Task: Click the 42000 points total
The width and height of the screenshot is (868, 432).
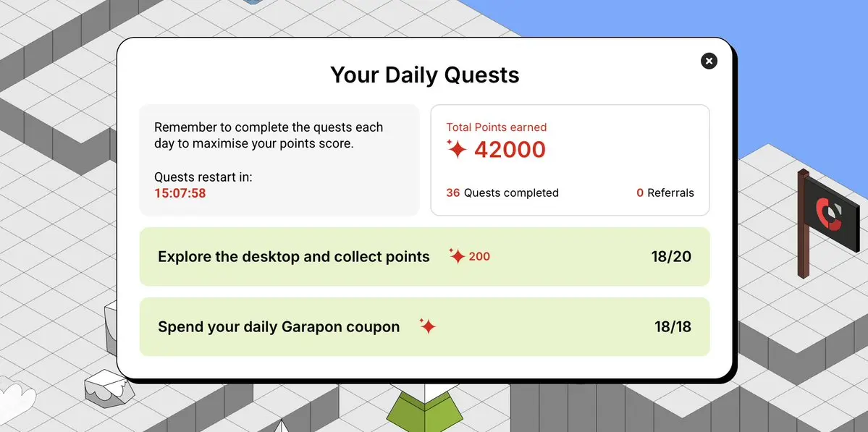Action: point(510,150)
